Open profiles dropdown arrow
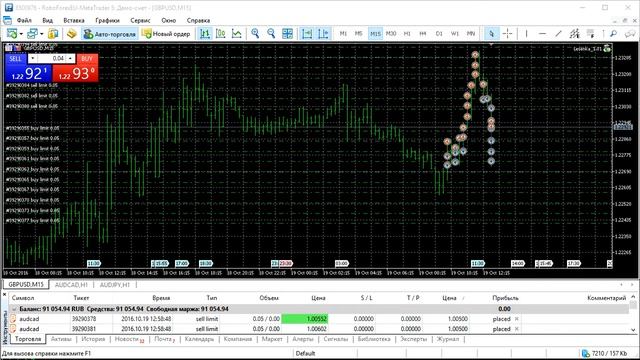640x360 pixels. point(41,34)
